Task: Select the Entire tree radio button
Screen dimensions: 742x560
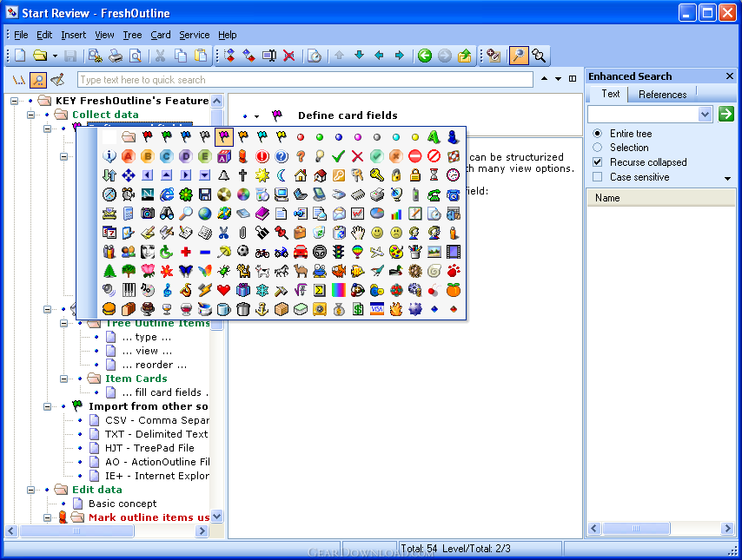Action: (x=598, y=134)
